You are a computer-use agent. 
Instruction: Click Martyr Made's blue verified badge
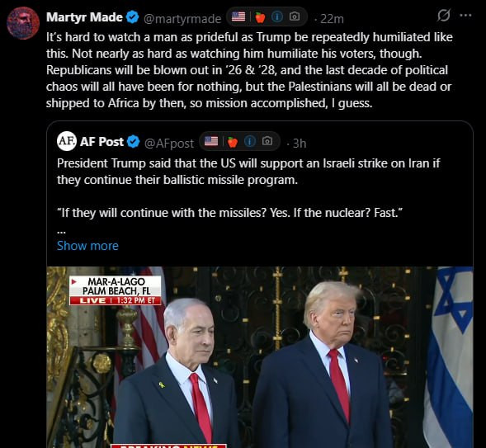point(133,17)
